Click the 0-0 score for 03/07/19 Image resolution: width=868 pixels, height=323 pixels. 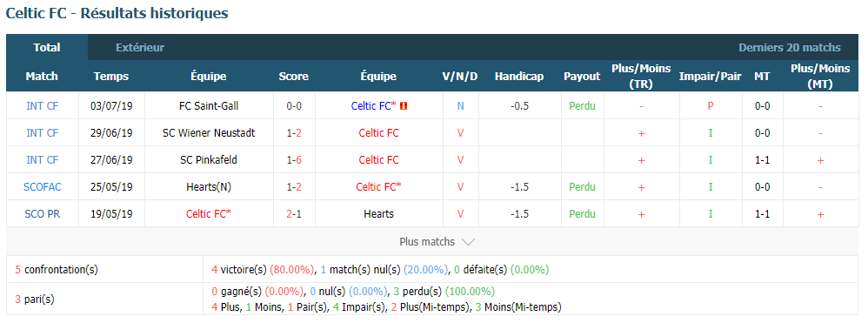(x=294, y=106)
